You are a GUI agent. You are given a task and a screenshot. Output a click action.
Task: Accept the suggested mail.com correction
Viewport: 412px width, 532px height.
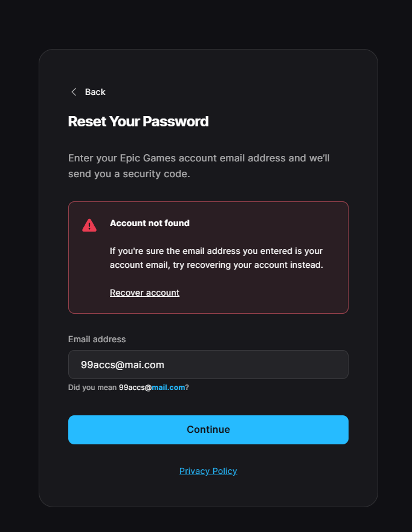(168, 388)
